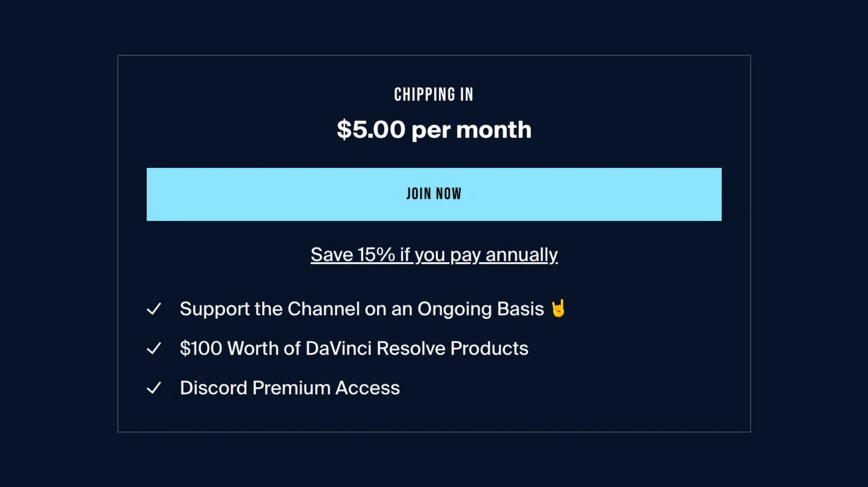
Task: Click the underlined annual savings text
Action: (433, 254)
